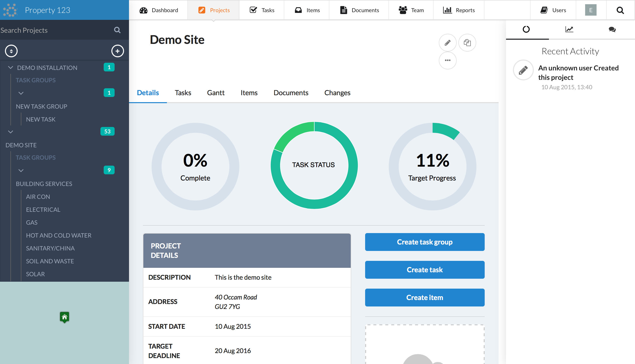Click the 53 count badge
Screen dimensions: 635x364
tap(108, 131)
